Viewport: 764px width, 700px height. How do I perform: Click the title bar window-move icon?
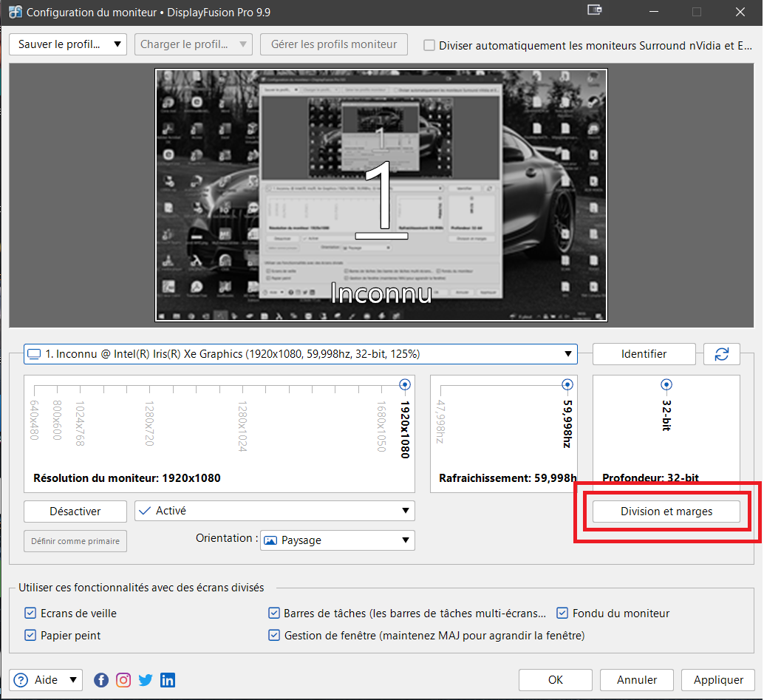click(x=595, y=10)
